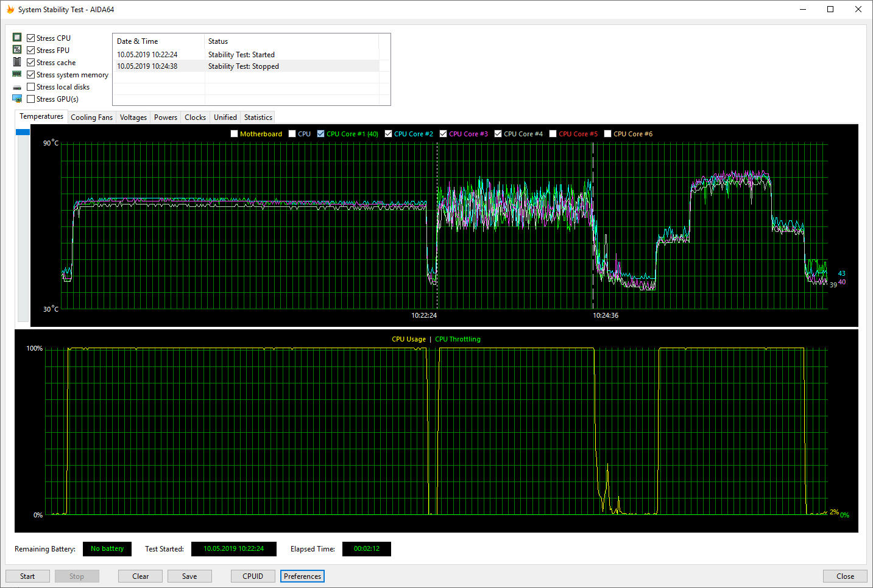Click the Stress system memory RAM icon
This screenshot has width=873, height=588.
17,74
